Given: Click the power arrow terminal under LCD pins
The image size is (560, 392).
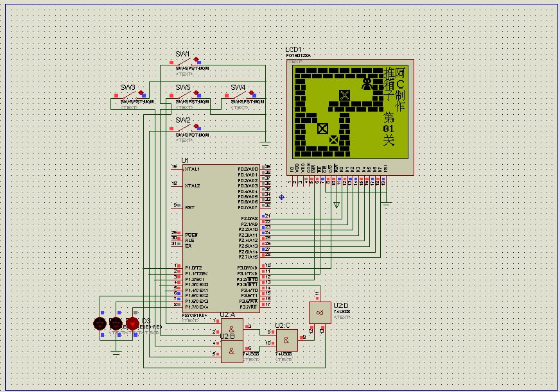Looking at the screenshot, I should [337, 205].
